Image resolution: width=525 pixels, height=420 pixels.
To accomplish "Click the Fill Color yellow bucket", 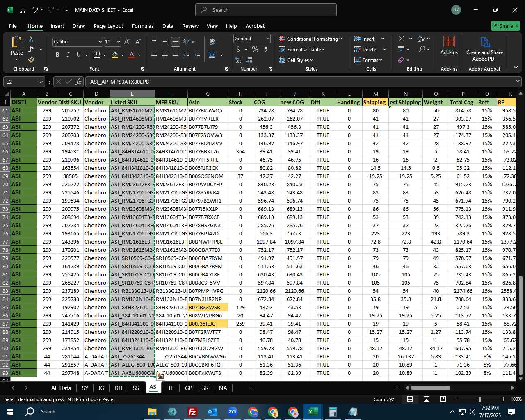I will tap(115, 55).
